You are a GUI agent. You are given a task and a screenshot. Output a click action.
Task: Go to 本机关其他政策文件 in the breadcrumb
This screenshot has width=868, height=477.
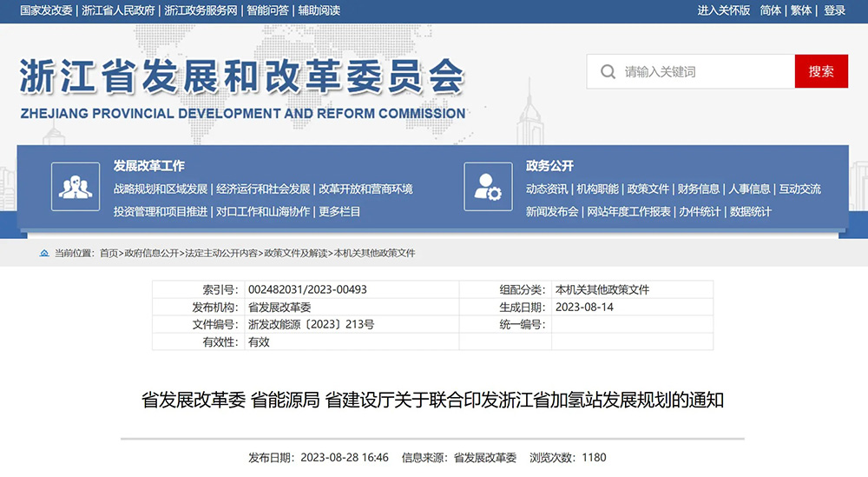click(374, 253)
